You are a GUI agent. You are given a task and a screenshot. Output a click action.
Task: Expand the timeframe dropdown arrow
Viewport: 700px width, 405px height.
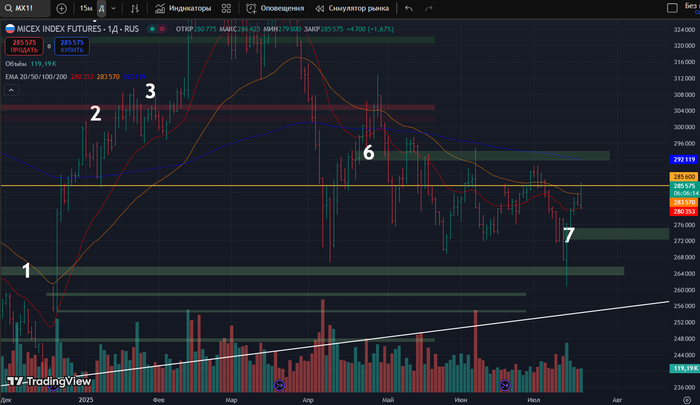click(116, 7)
